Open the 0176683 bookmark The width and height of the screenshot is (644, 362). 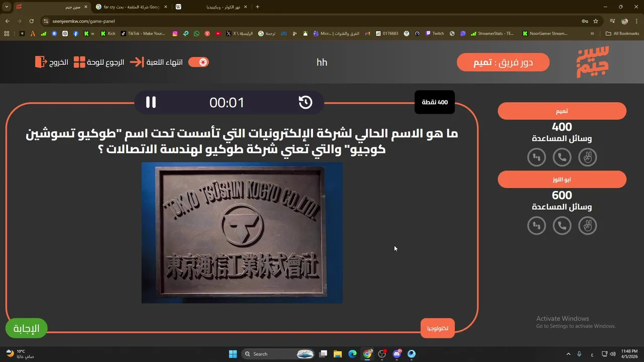387,34
